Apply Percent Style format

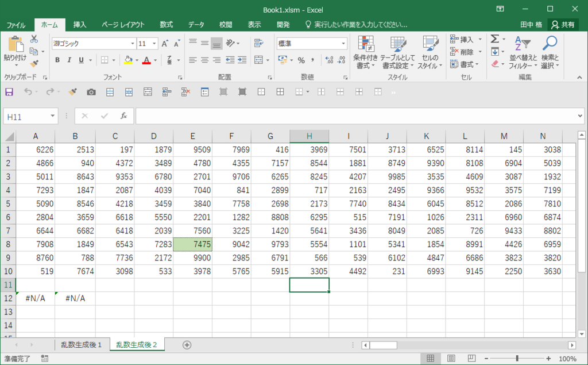pos(301,60)
